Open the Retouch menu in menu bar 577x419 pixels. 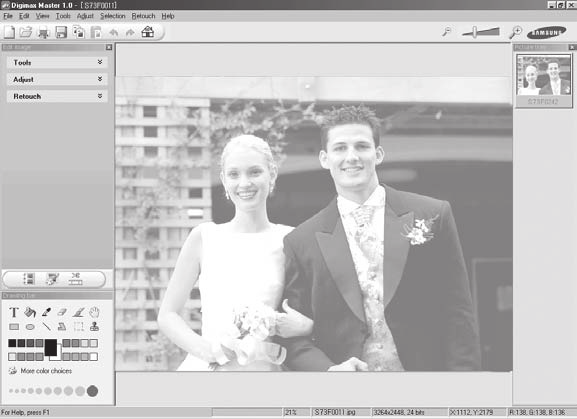tap(144, 16)
